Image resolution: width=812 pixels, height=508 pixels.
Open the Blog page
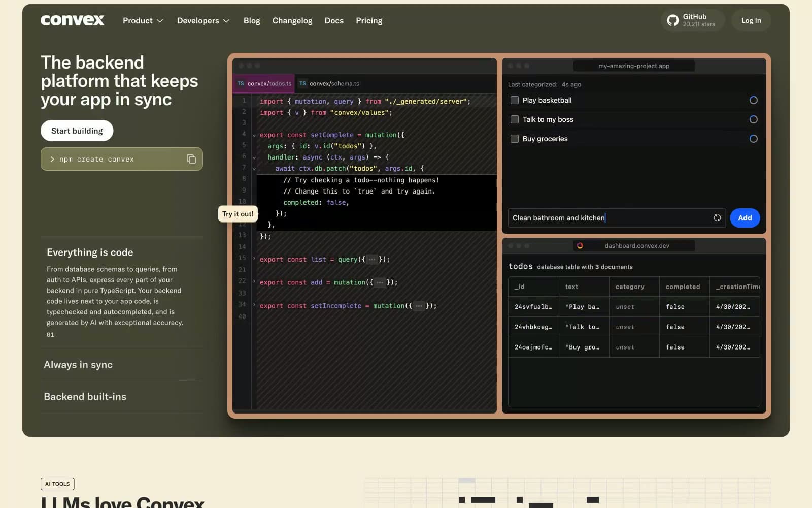[x=252, y=21]
